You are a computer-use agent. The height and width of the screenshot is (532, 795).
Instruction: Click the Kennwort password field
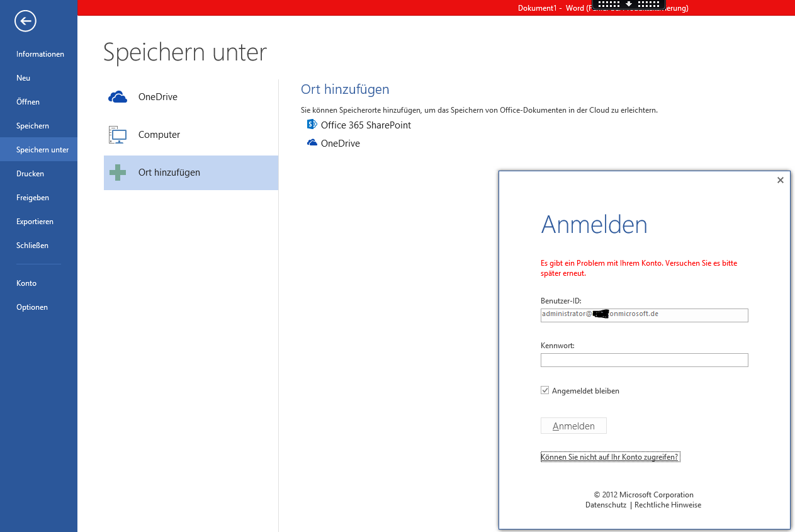(644, 360)
